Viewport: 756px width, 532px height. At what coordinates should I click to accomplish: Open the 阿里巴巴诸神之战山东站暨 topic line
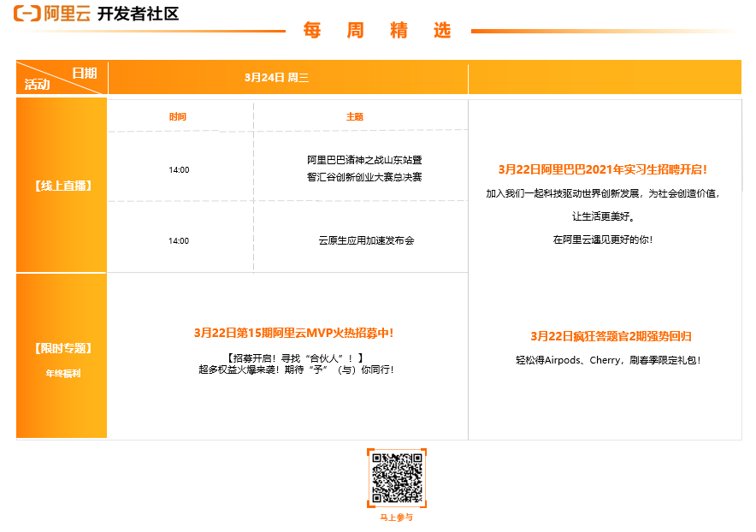[x=364, y=160]
